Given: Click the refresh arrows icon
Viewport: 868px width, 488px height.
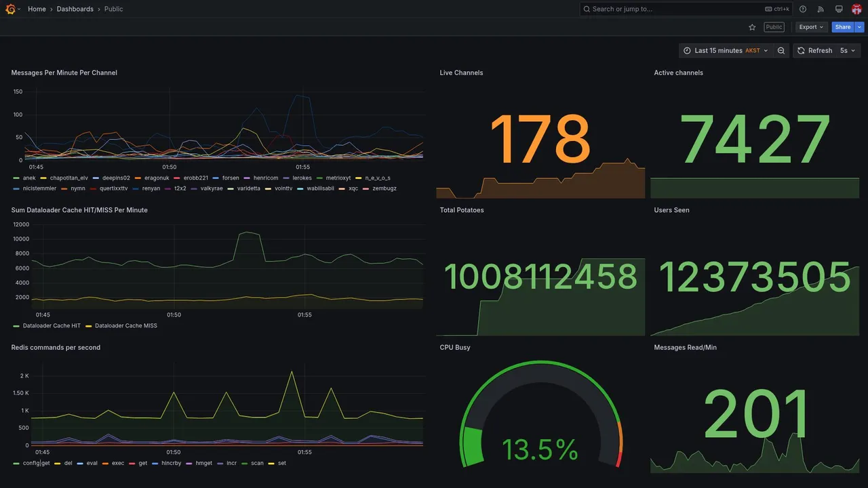Looking at the screenshot, I should [801, 51].
